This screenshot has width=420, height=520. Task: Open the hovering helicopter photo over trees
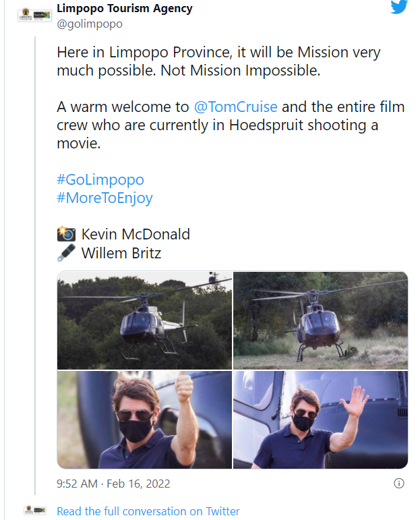click(x=144, y=320)
